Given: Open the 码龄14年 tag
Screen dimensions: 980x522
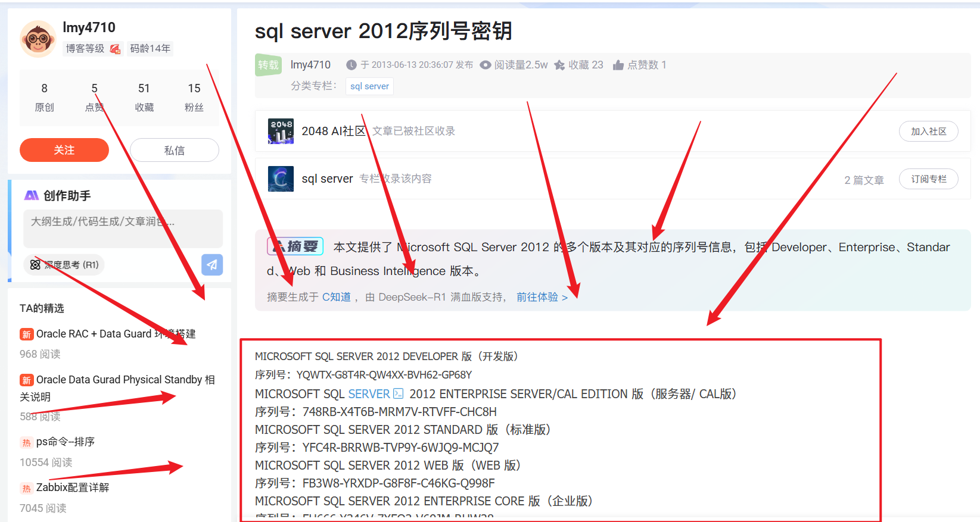Looking at the screenshot, I should click(x=150, y=49).
